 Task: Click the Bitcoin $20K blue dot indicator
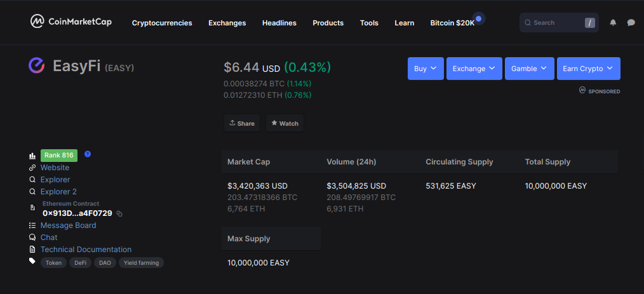click(478, 19)
